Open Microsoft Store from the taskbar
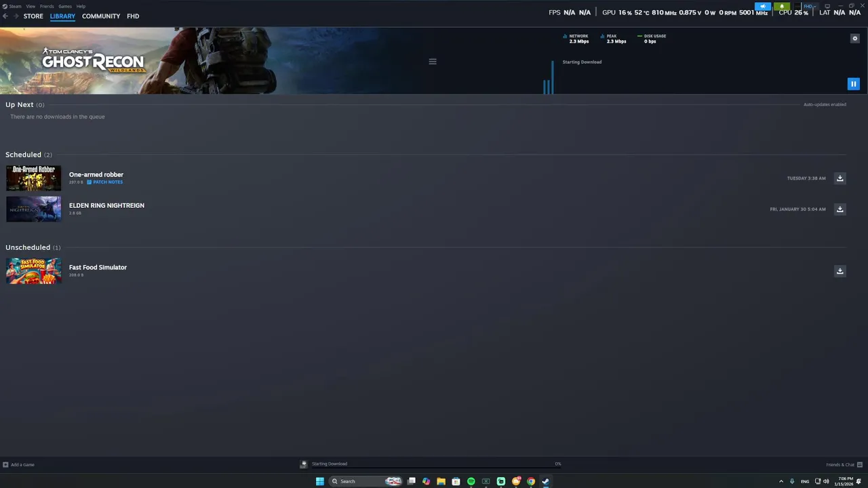 (x=456, y=481)
